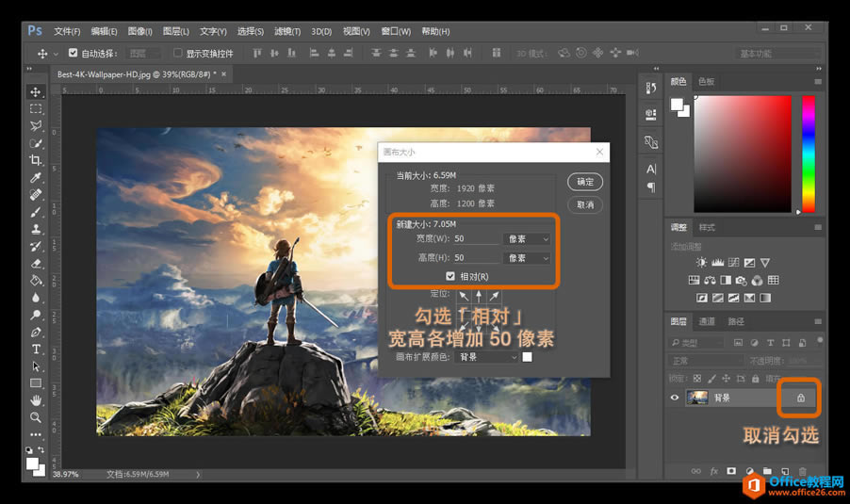Select the Type tool
Screen dimensions: 850x504
tap(36, 349)
